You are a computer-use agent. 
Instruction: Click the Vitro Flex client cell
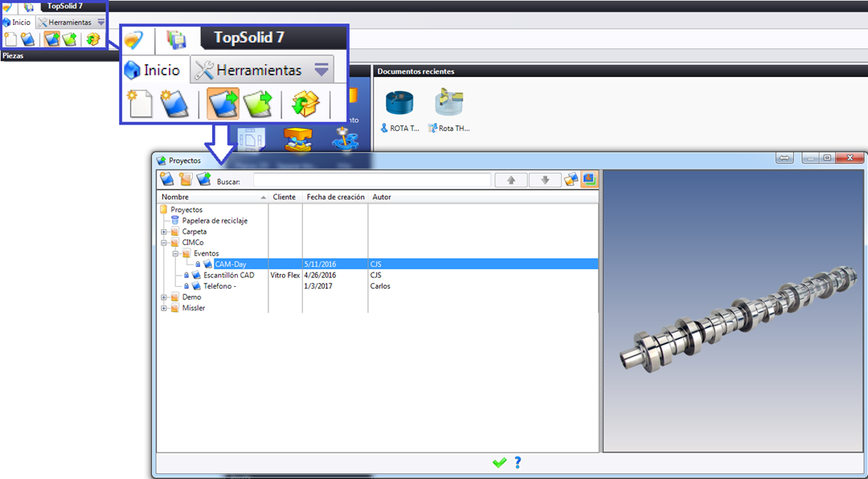(285, 275)
